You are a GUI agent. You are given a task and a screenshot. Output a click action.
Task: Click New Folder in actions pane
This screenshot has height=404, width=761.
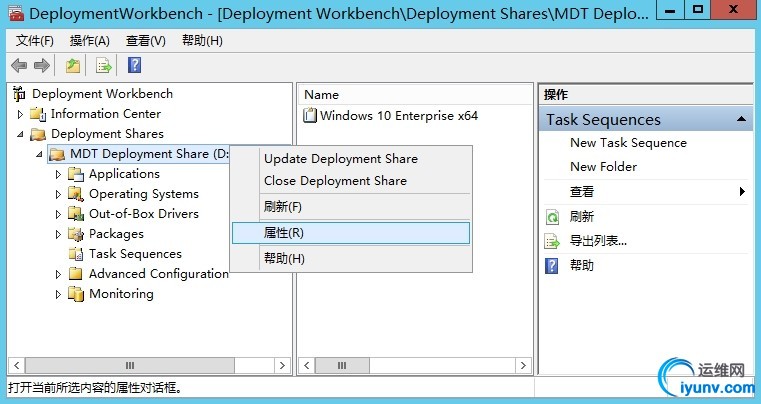(603, 167)
